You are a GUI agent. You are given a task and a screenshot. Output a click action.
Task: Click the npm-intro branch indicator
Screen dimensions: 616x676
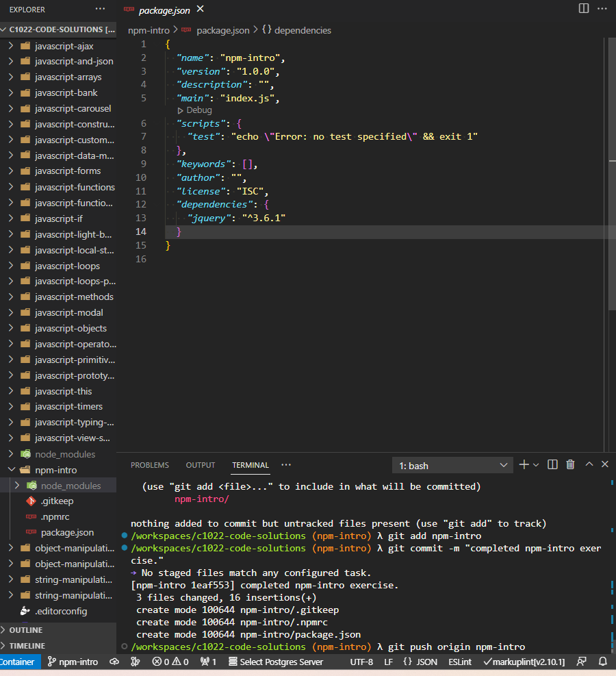72,662
